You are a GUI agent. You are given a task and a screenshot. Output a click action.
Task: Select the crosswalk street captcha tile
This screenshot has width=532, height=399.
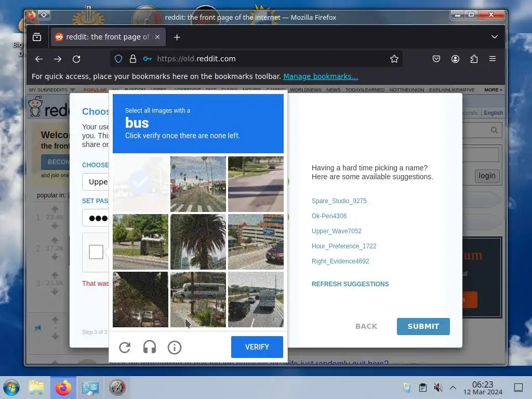198,184
